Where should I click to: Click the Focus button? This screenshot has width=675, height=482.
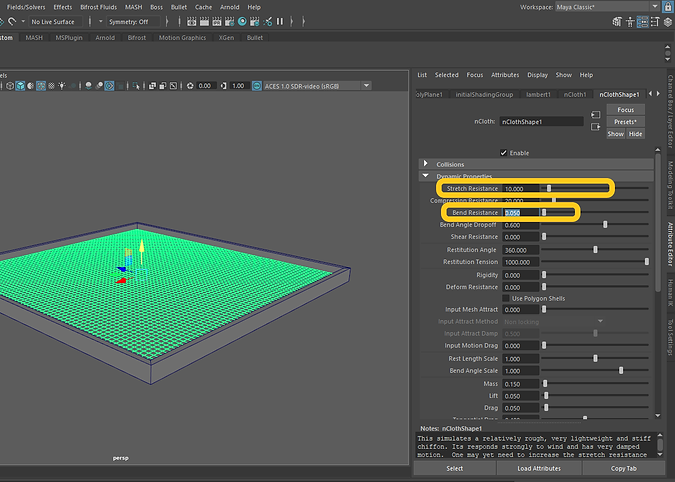point(625,109)
